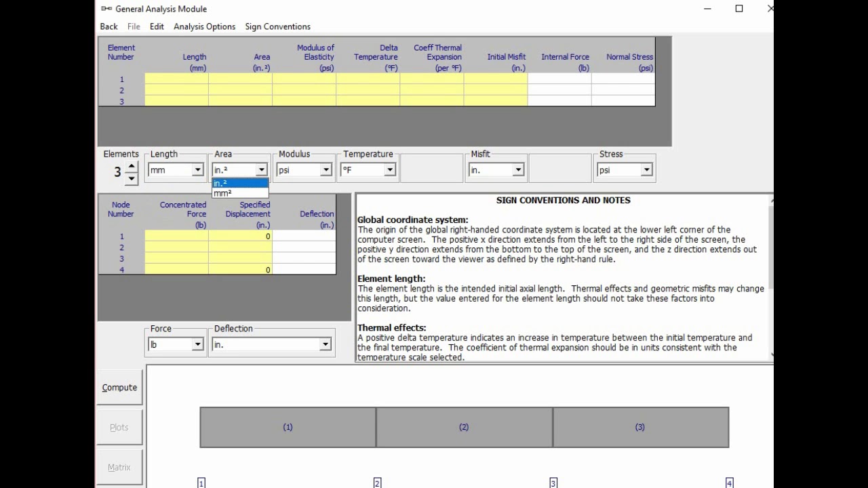Click Specified Displacement cell for node 2
868x488 pixels.
coord(240,247)
